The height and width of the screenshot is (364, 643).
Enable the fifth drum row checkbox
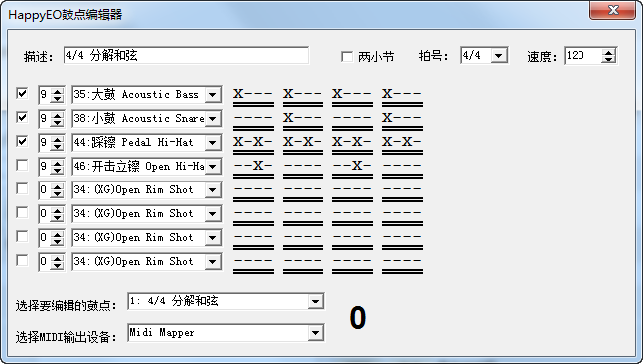(22, 189)
